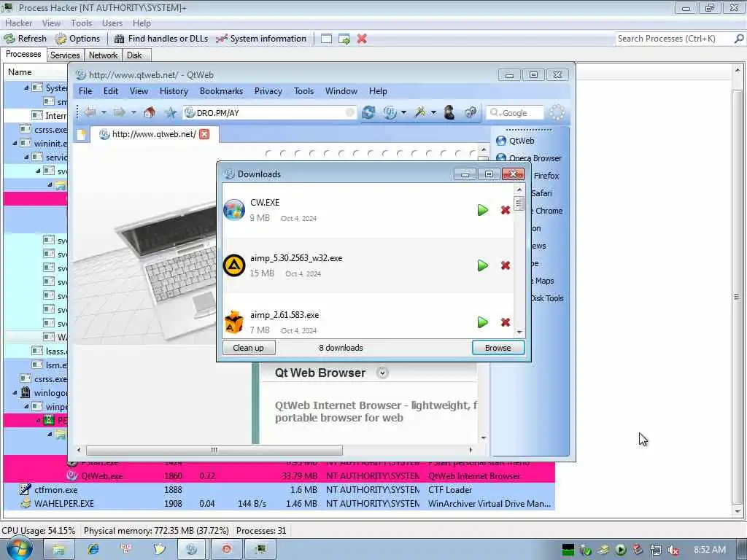Click the tools wand icon in QtWeb toolbar

pos(419,112)
